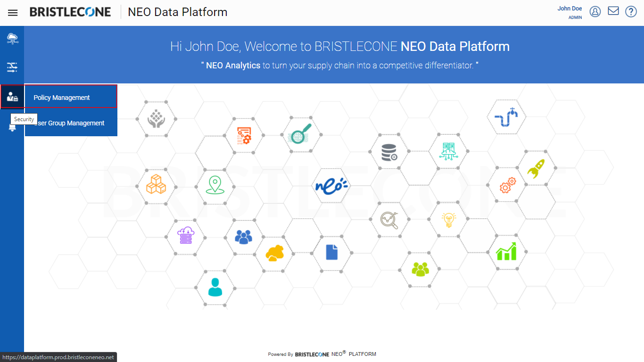Open User Group Management menu item

[71, 123]
